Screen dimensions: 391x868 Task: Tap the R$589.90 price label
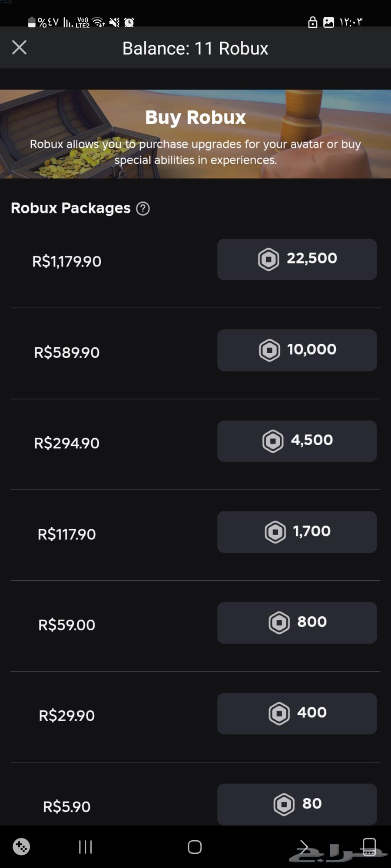point(67,352)
